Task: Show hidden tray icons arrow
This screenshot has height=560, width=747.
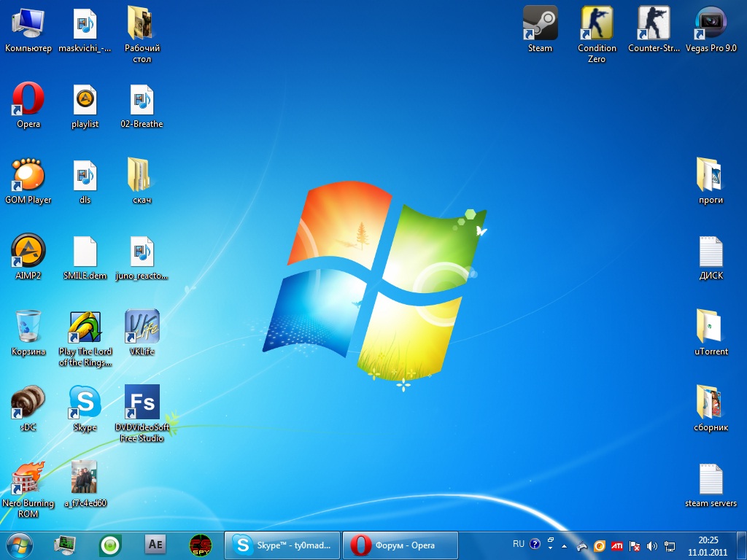Action: tap(565, 546)
